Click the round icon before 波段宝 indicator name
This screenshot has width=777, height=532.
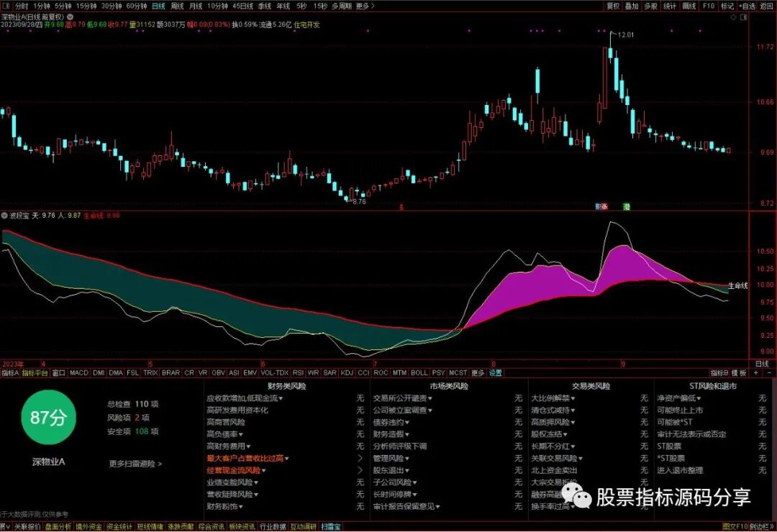pyautogui.click(x=4, y=216)
